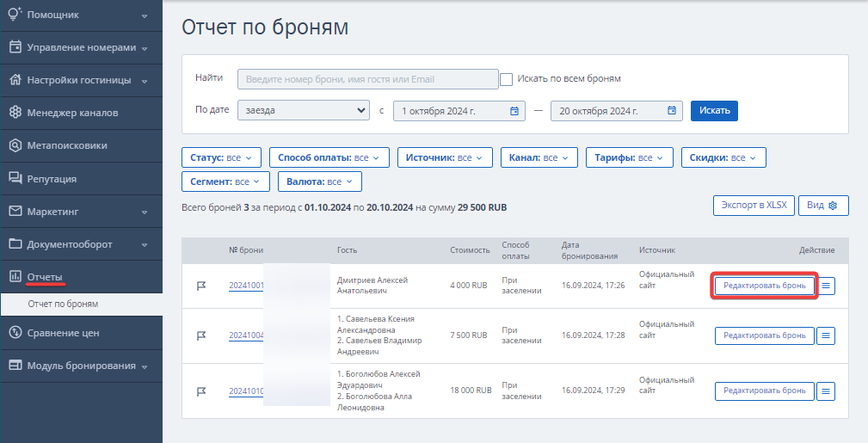Expand the Управление номерами menu arrow
868x443 pixels.
(x=145, y=49)
